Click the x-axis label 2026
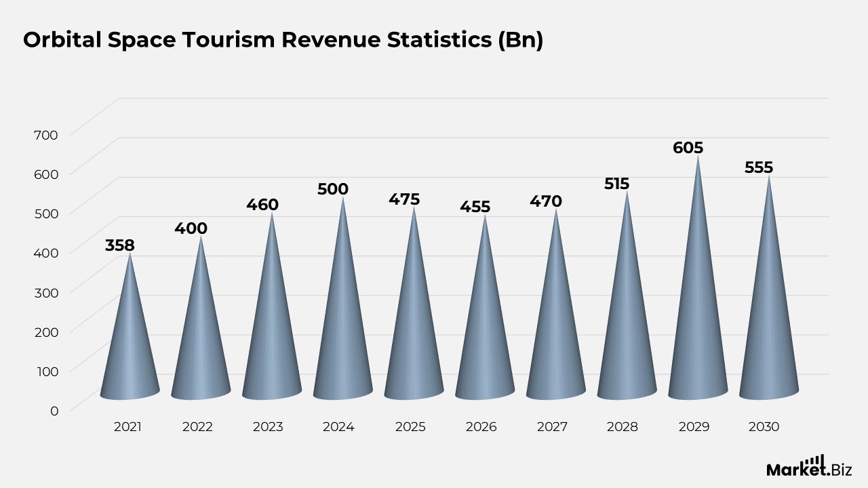The width and height of the screenshot is (868, 488). [481, 427]
